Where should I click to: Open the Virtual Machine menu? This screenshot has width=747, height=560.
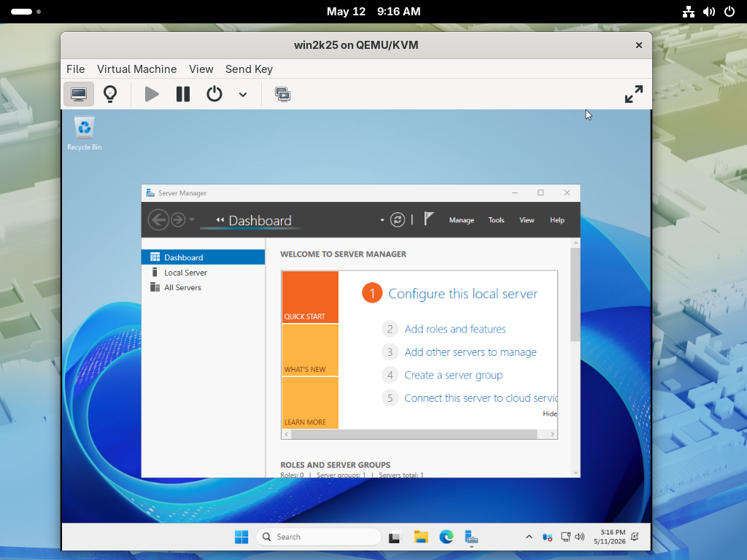136,69
